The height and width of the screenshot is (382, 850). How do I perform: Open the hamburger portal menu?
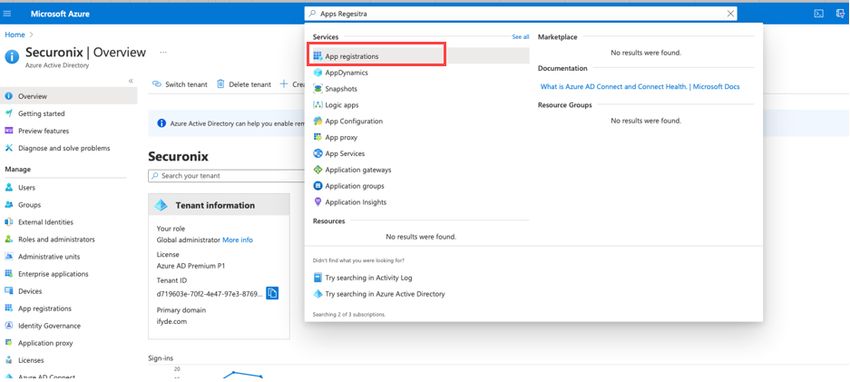click(7, 14)
